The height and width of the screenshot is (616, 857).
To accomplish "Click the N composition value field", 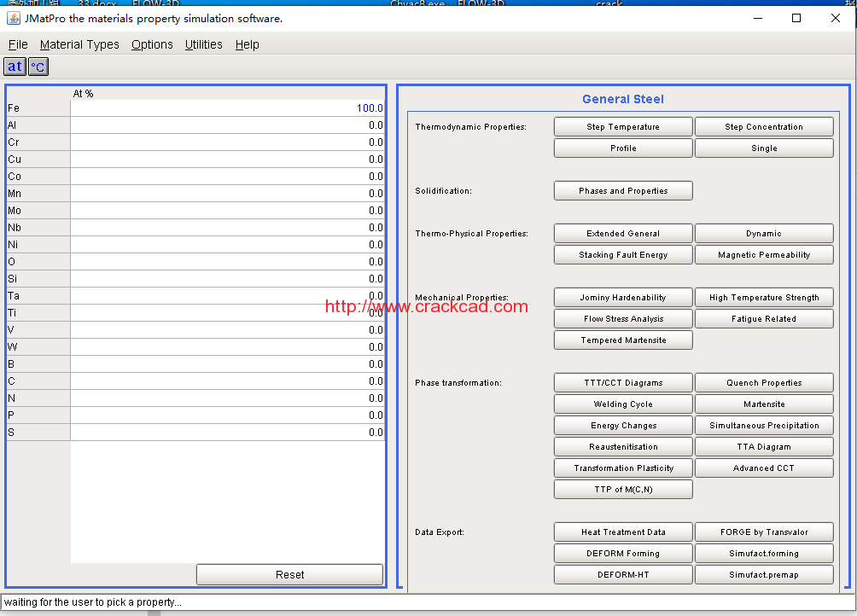I will coord(227,398).
